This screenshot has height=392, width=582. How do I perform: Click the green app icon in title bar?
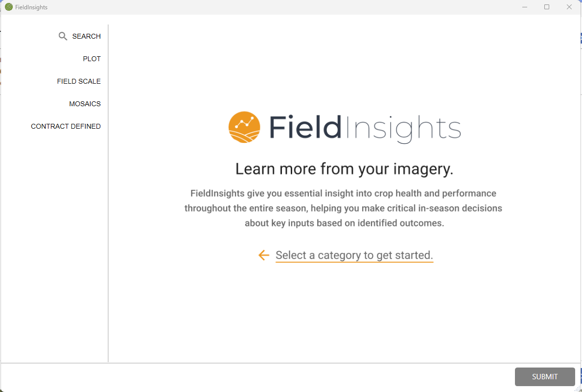pyautogui.click(x=9, y=7)
